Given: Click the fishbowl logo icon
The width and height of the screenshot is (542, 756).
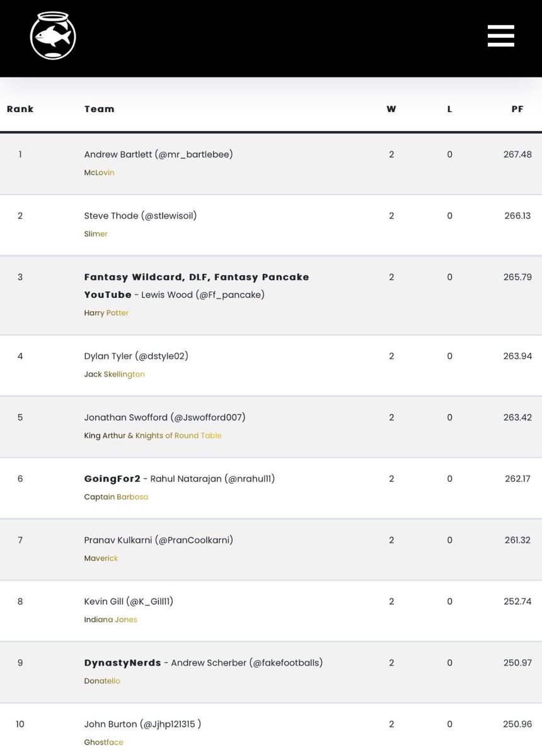Looking at the screenshot, I should click(x=53, y=36).
